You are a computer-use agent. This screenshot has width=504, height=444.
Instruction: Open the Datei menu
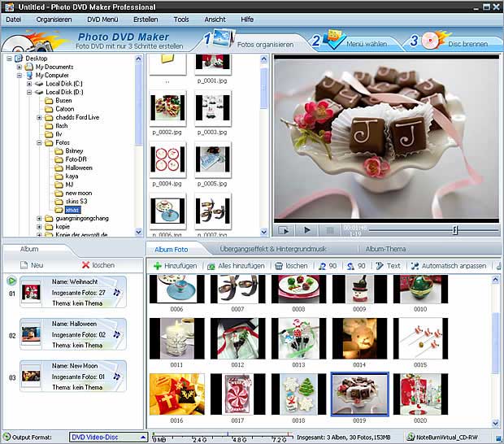coord(14,20)
